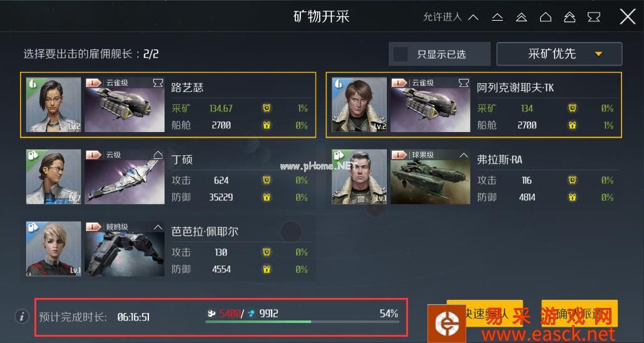The height and width of the screenshot is (343, 644).
Task: Choose the double-roof house ship class filter
Action: click(x=570, y=18)
